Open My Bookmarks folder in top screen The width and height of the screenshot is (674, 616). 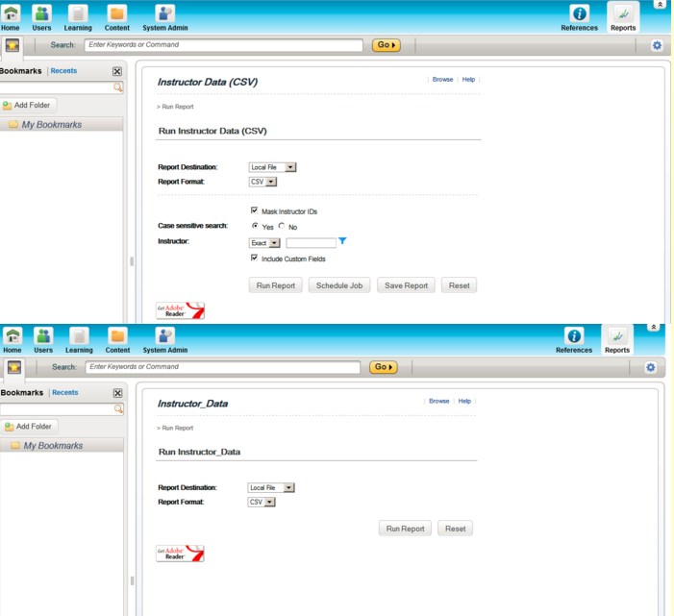[x=52, y=125]
